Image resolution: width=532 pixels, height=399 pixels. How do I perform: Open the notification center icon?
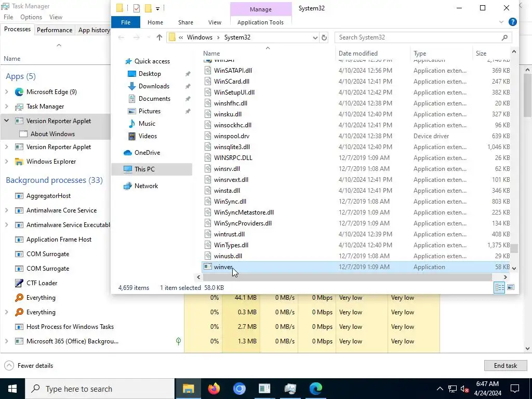point(515,389)
